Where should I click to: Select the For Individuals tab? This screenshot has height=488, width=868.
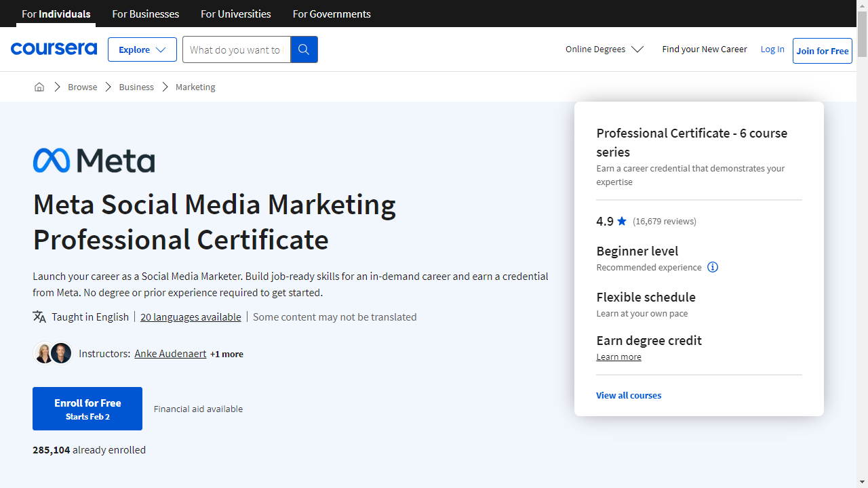point(56,14)
